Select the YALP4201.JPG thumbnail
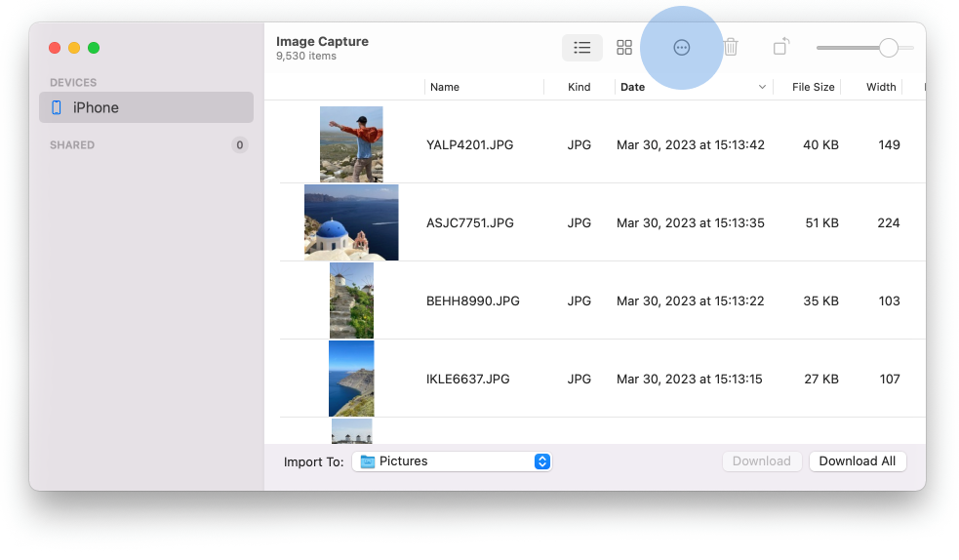This screenshot has width=959, height=560. (351, 144)
